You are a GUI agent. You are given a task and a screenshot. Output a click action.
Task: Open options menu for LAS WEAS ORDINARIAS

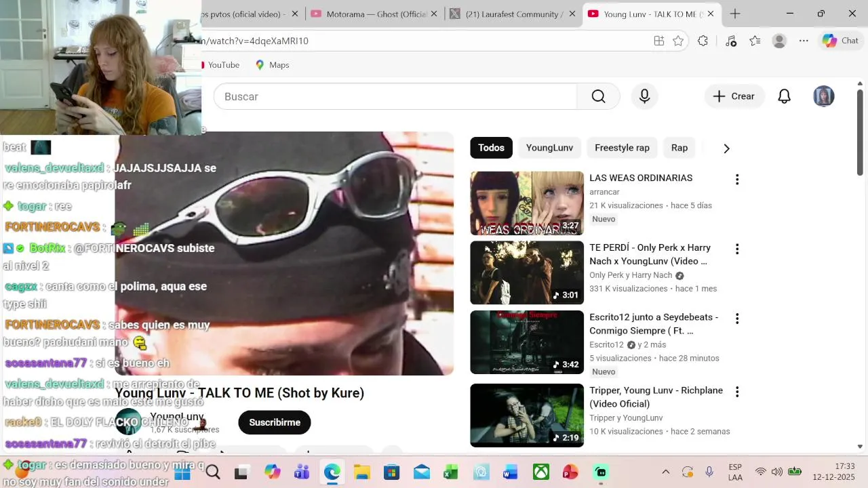[x=736, y=180]
